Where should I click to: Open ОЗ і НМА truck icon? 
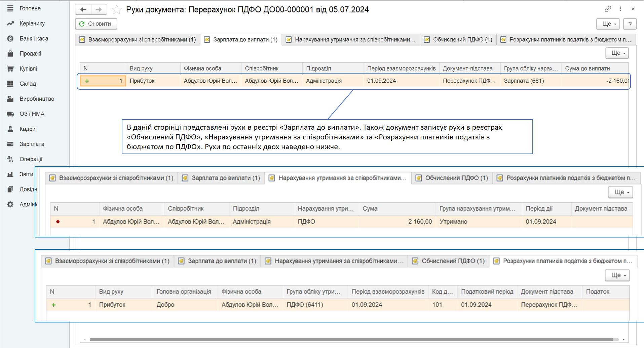(x=10, y=114)
